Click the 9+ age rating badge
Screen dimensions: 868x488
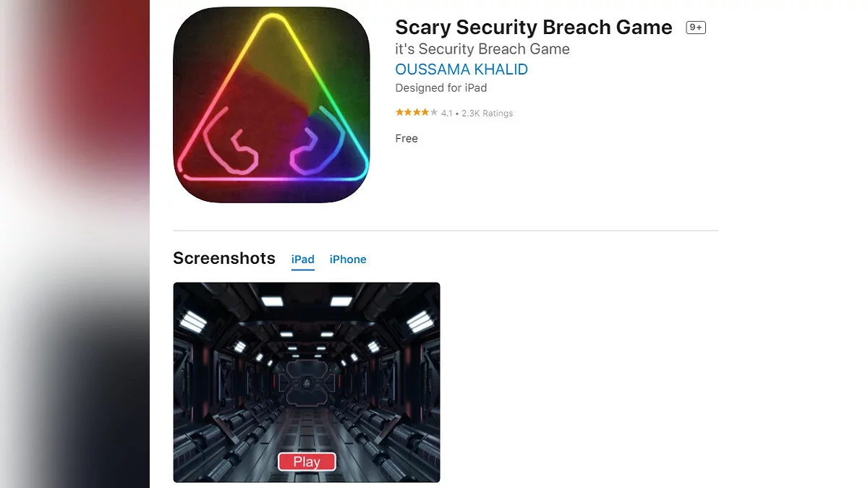point(696,27)
